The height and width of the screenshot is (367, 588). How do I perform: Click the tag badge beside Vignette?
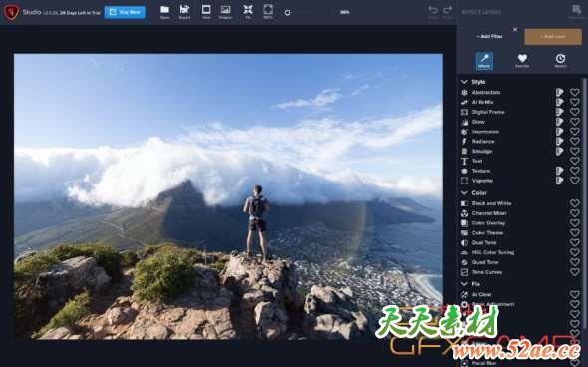click(x=559, y=181)
